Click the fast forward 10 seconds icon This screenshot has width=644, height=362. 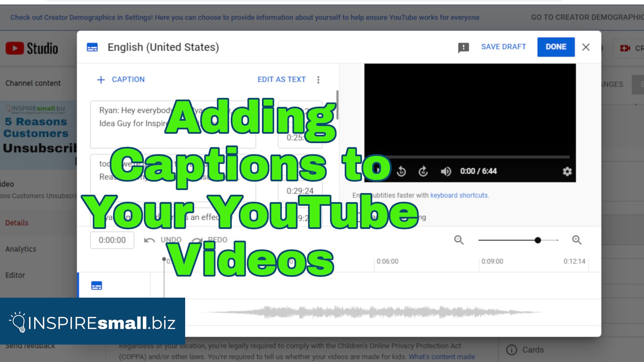(424, 172)
